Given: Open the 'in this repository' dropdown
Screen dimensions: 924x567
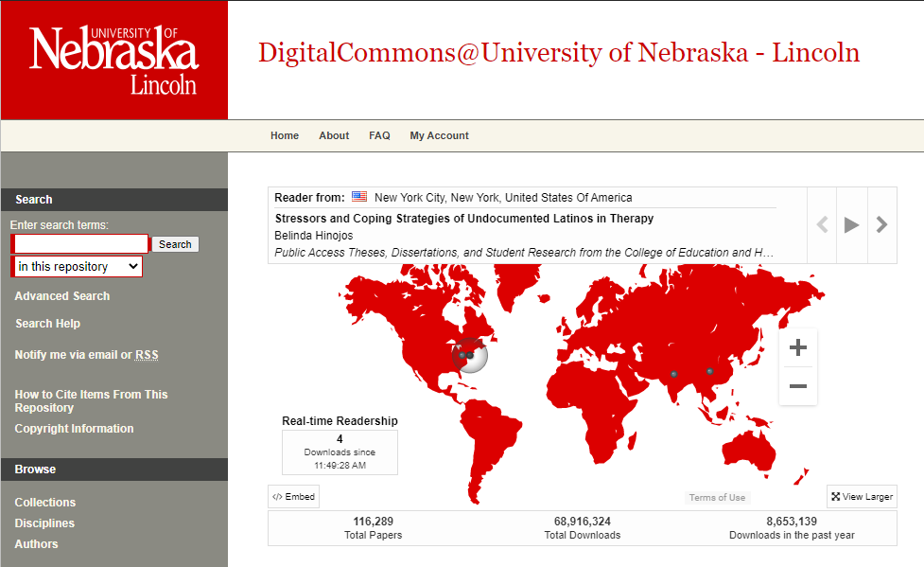Looking at the screenshot, I should click(x=78, y=267).
